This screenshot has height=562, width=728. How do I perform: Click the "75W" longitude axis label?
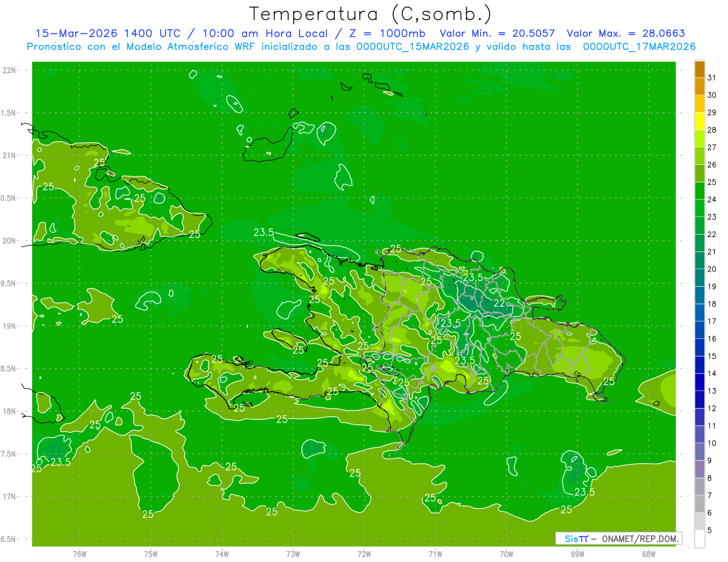pos(150,554)
